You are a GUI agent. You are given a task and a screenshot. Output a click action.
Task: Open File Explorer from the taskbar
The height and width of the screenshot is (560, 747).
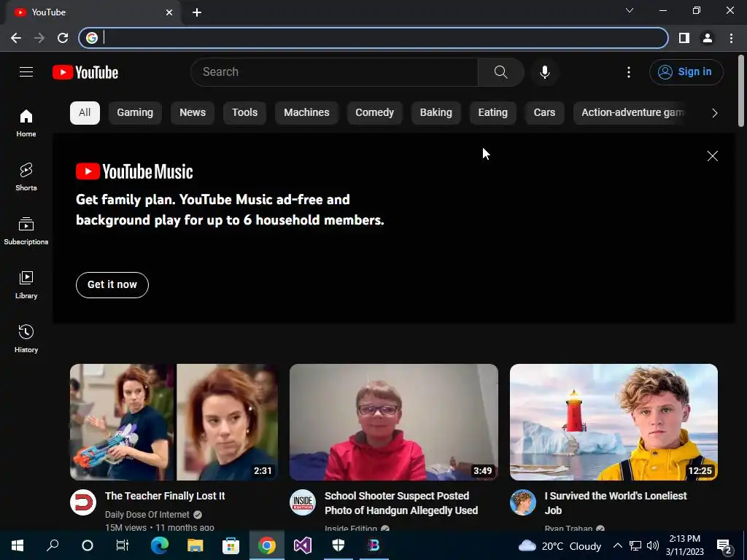195,545
